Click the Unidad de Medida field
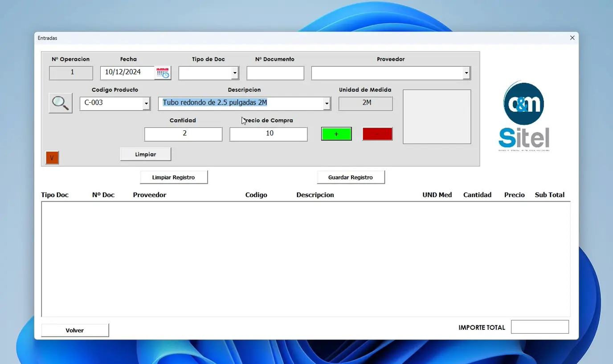 coord(366,104)
